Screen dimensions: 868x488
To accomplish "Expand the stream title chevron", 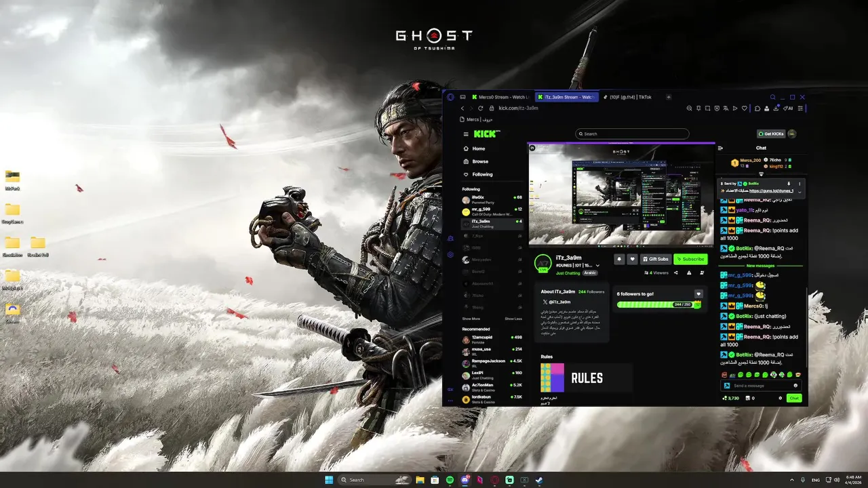I will click(x=597, y=266).
